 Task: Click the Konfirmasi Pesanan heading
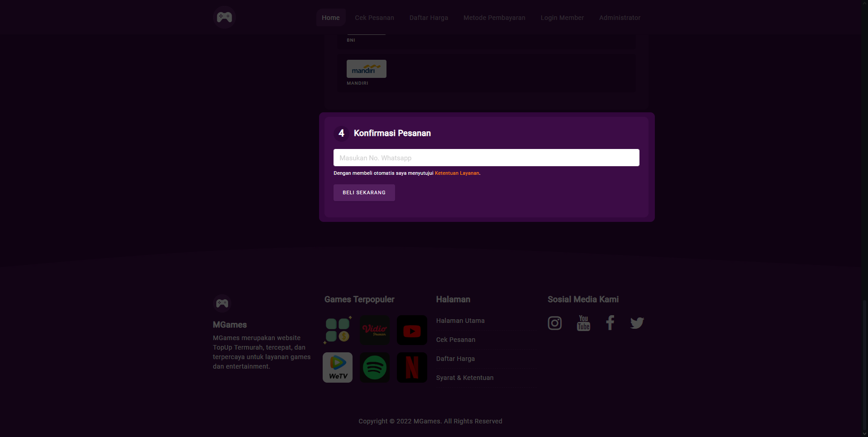[392, 133]
